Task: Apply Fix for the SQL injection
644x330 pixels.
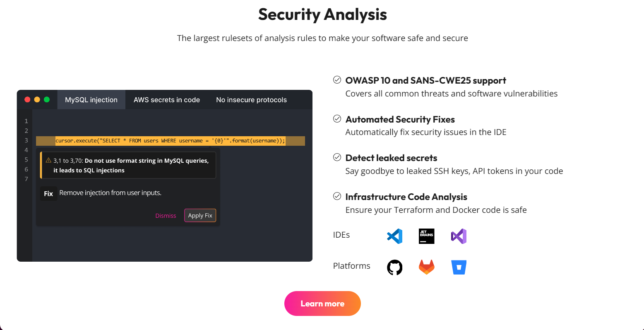Action: tap(200, 215)
